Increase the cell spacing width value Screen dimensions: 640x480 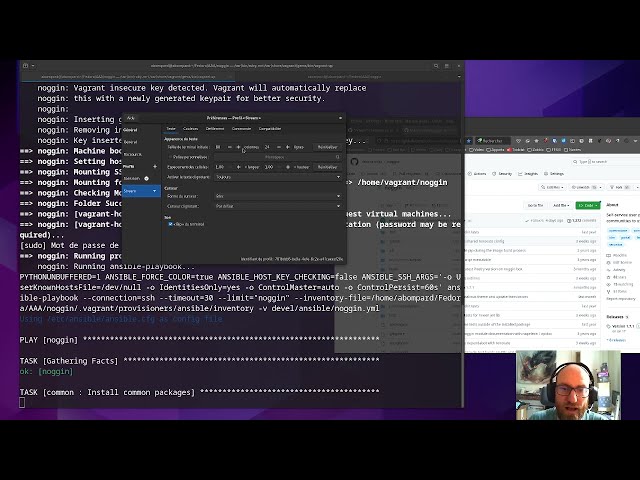click(238, 167)
